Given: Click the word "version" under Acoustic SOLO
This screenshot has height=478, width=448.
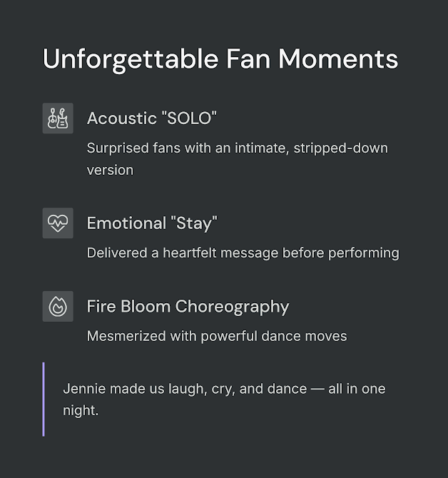Looking at the screenshot, I should coord(110,170).
